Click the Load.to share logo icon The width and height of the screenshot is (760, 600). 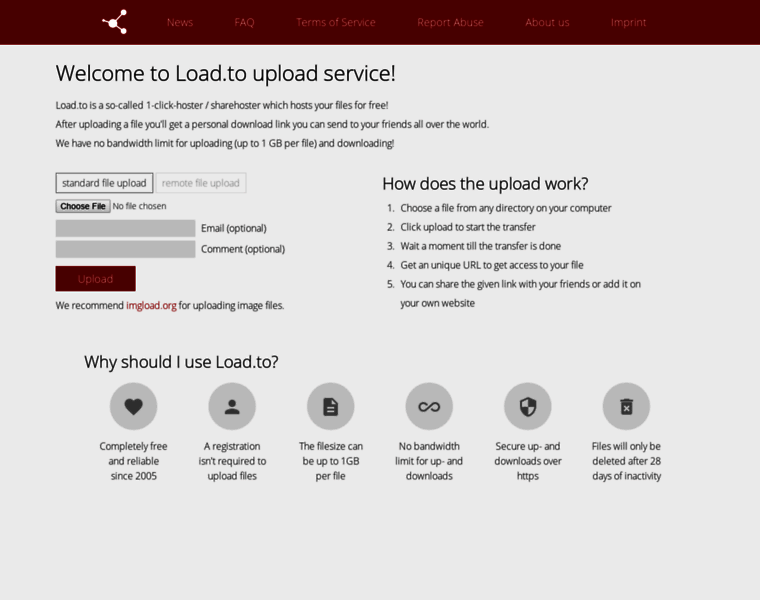click(x=114, y=22)
